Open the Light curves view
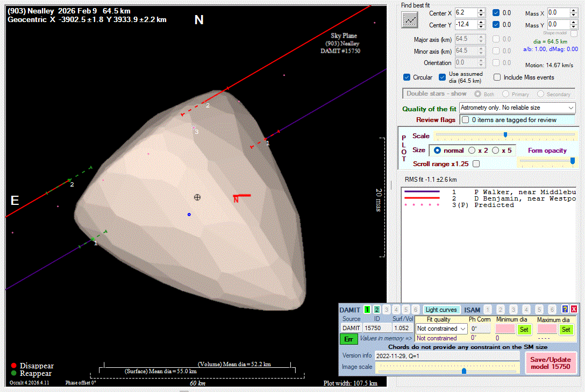Viewport: 585px width, 392px height. click(441, 310)
